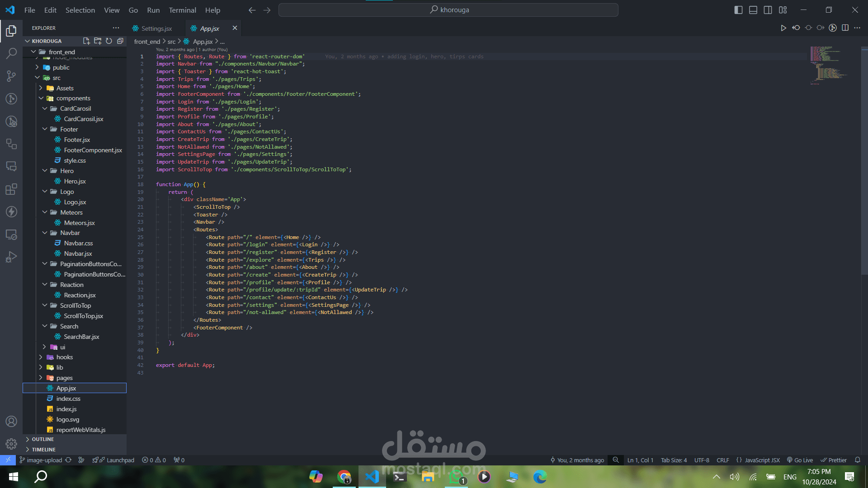Viewport: 868px width, 488px height.
Task: Expand the OUTLINE section
Action: pos(42,439)
